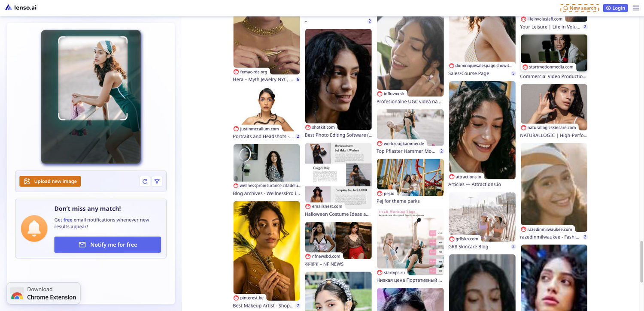
Task: Expand pinterest.be result count badge 7
Action: [x=298, y=306]
